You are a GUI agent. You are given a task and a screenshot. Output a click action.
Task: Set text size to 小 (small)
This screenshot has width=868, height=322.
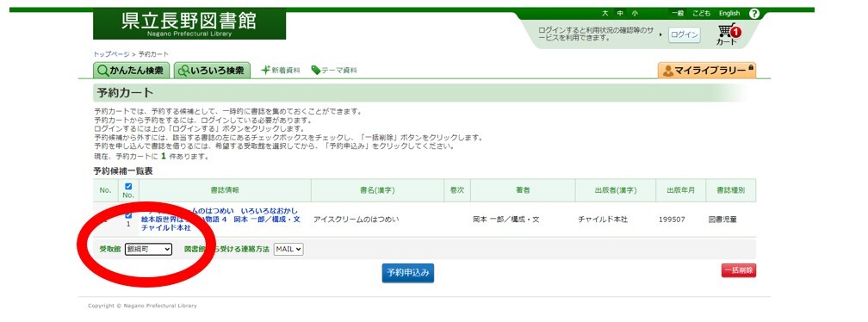tap(635, 13)
